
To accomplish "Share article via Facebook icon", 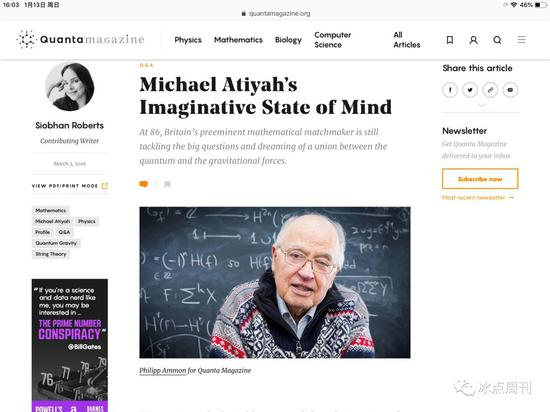I will [450, 90].
